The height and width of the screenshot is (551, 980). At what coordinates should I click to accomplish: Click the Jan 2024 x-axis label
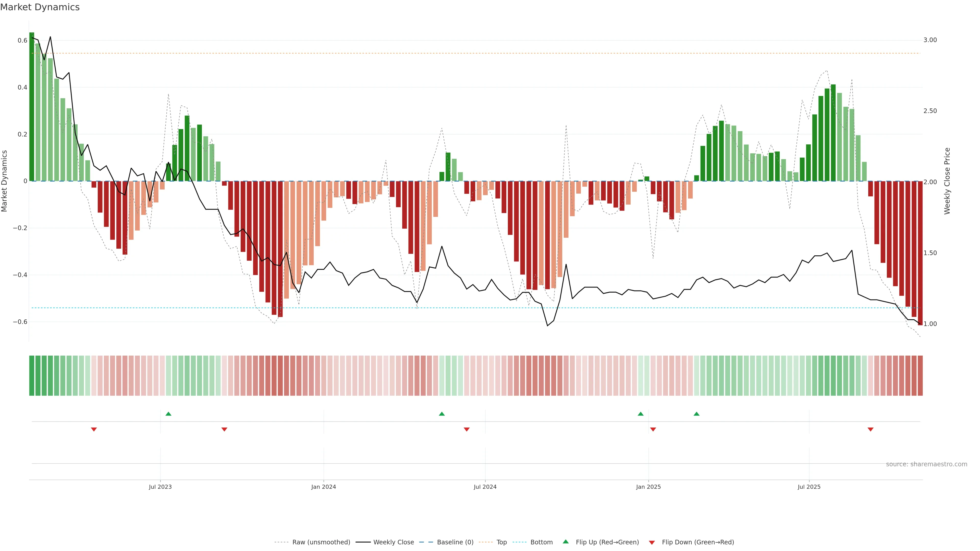click(x=323, y=487)
